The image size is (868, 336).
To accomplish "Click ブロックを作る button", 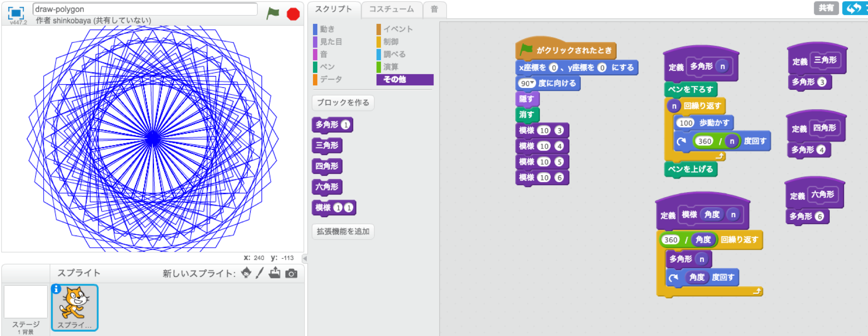I will click(x=343, y=103).
